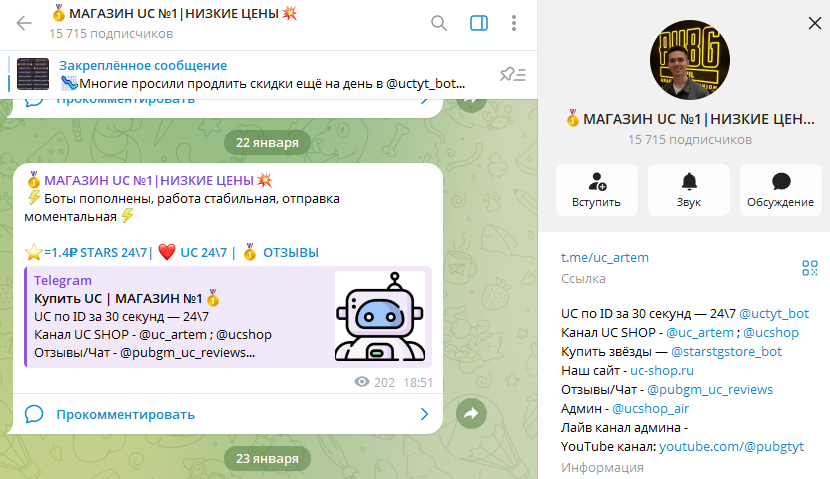Toggle sound with the Звук bell button
Image resolution: width=830 pixels, height=479 pixels.
688,190
